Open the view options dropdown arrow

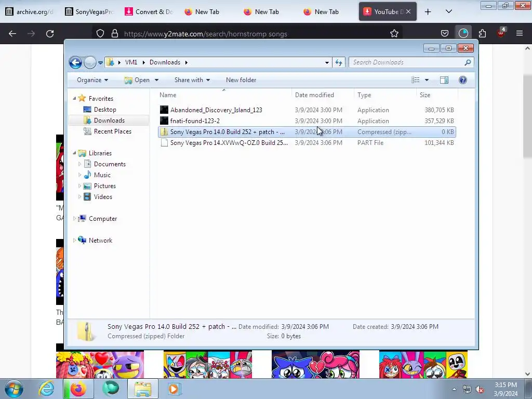(x=427, y=80)
